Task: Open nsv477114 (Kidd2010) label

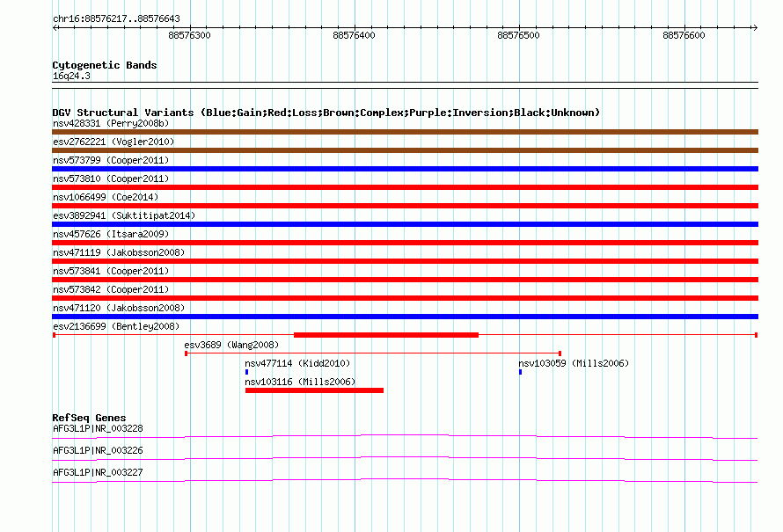Action: 297,363
